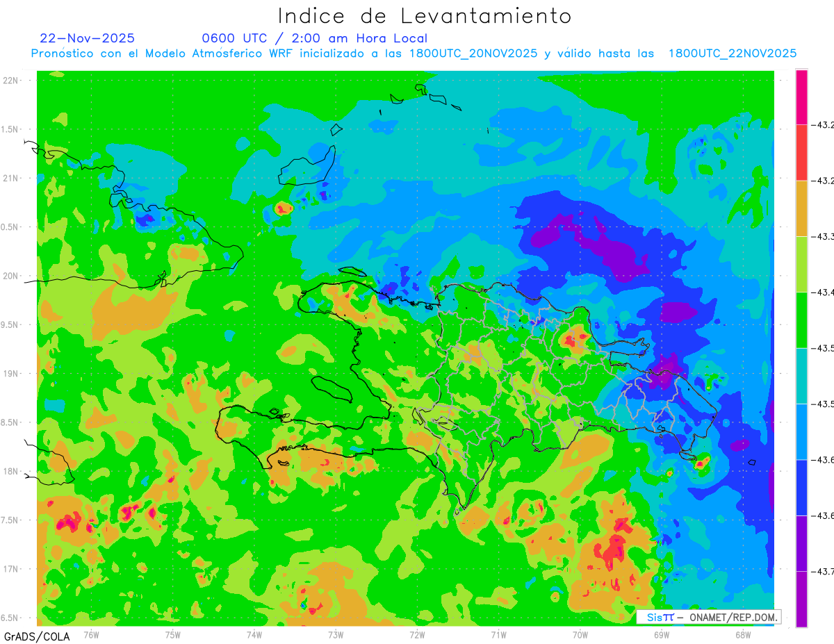Select the yellow-green color bar segment
Viewport: 834px width, 644px height.
[x=801, y=265]
